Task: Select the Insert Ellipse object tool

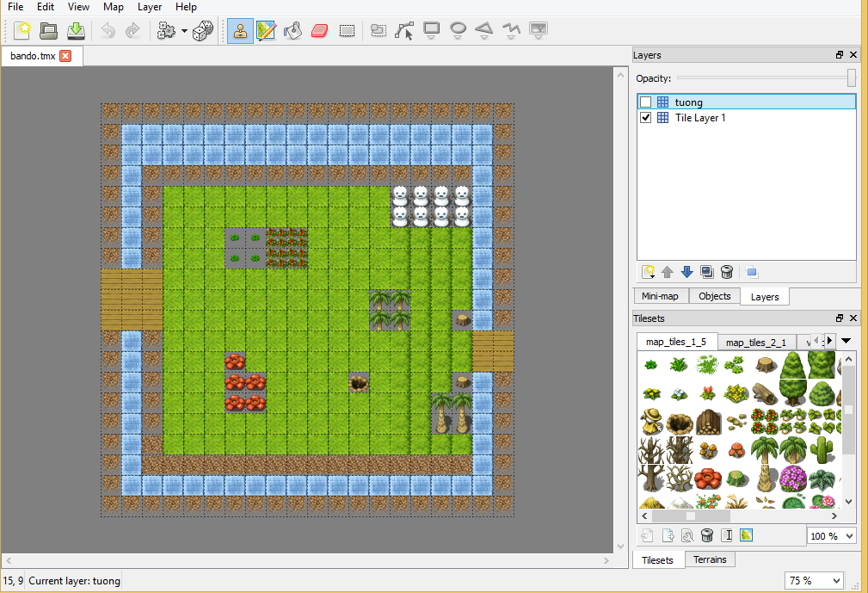Action: [457, 30]
